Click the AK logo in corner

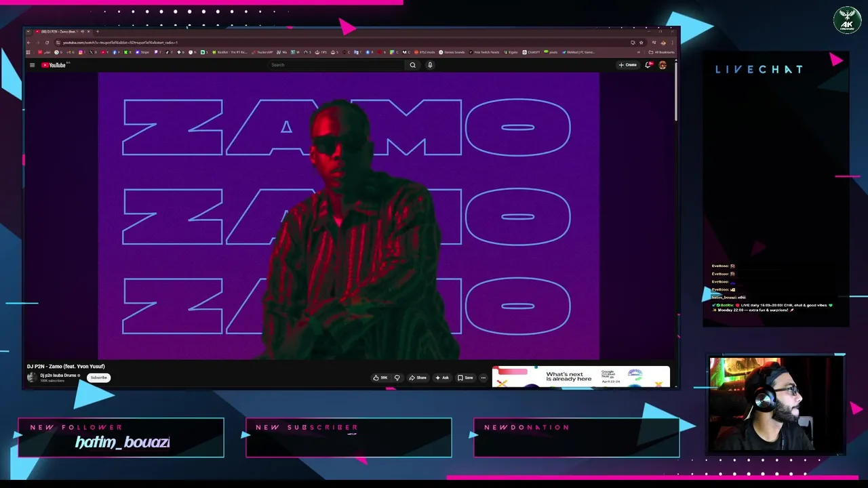click(x=847, y=20)
